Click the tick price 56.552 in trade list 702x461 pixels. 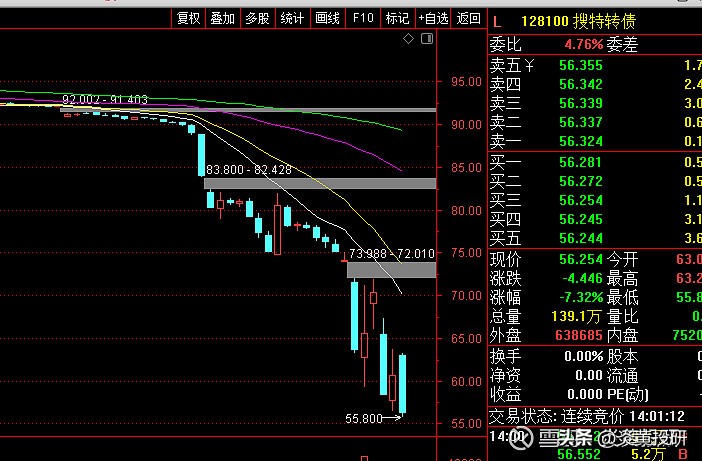tap(579, 454)
